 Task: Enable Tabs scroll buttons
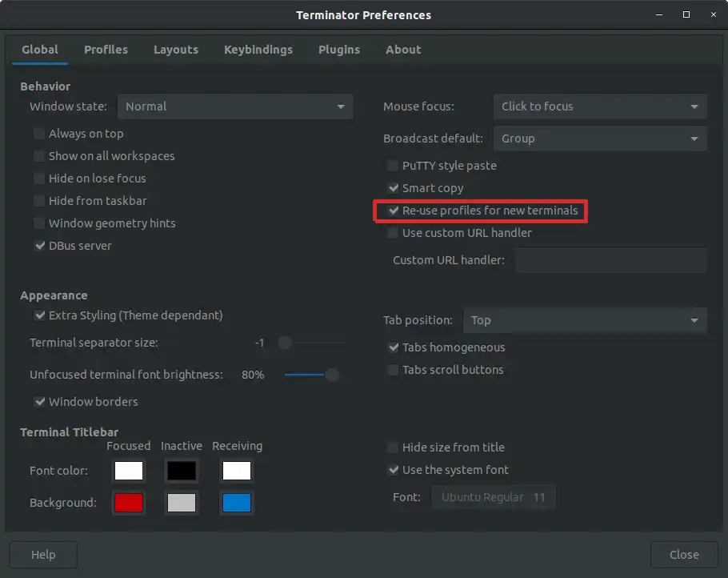point(393,370)
